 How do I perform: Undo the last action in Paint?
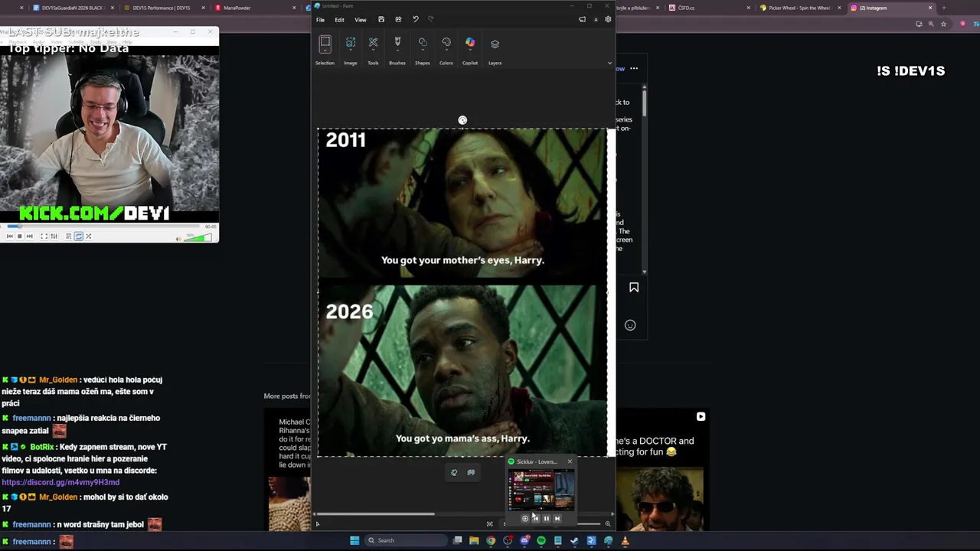click(x=416, y=19)
